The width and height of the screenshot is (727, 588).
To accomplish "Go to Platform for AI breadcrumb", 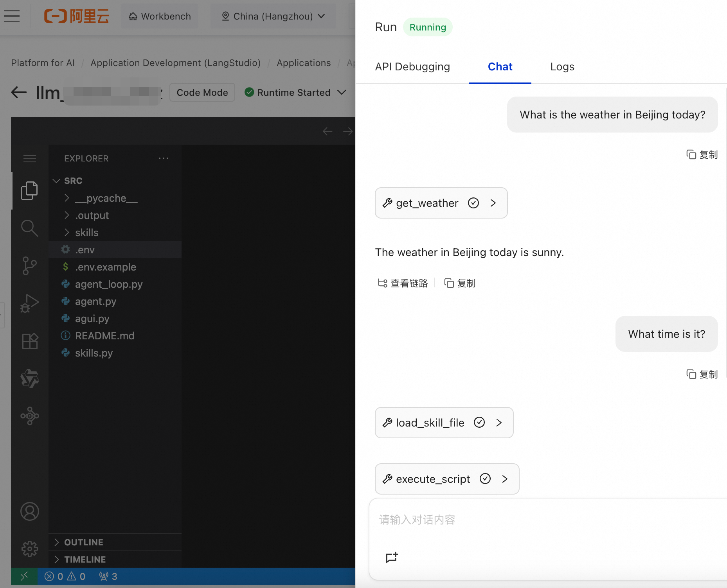I will point(43,63).
